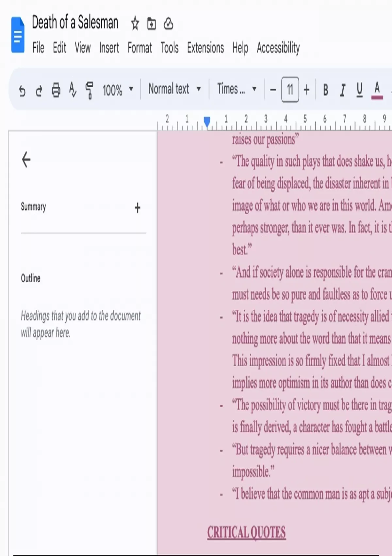Activate the Paint format roller
This screenshot has height=556, width=392.
(89, 90)
